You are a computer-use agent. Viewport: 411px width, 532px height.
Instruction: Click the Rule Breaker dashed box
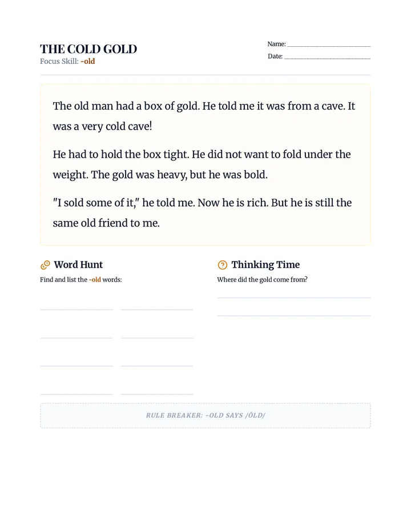click(x=205, y=416)
